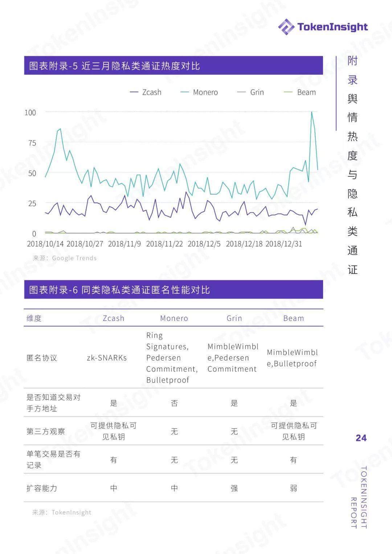392x554 pixels.
Task: Click the zk-SNARKs cell
Action: [x=107, y=358]
